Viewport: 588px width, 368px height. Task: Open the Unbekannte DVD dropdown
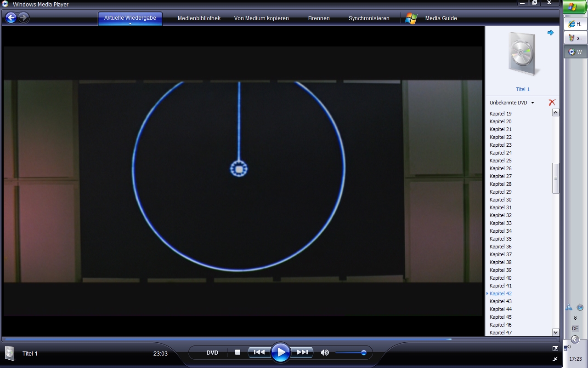(512, 103)
